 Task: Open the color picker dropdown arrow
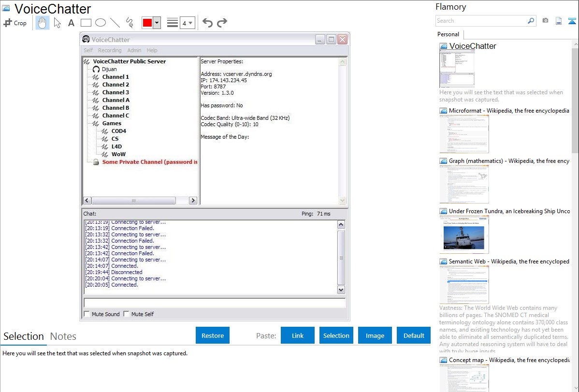(x=157, y=23)
